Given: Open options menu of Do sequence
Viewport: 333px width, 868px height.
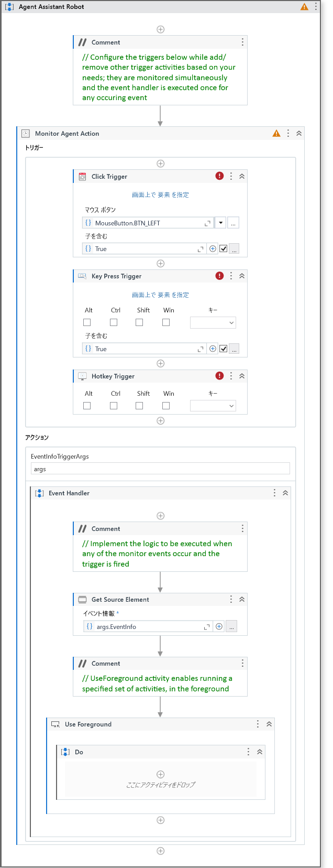Looking at the screenshot, I should [x=248, y=752].
